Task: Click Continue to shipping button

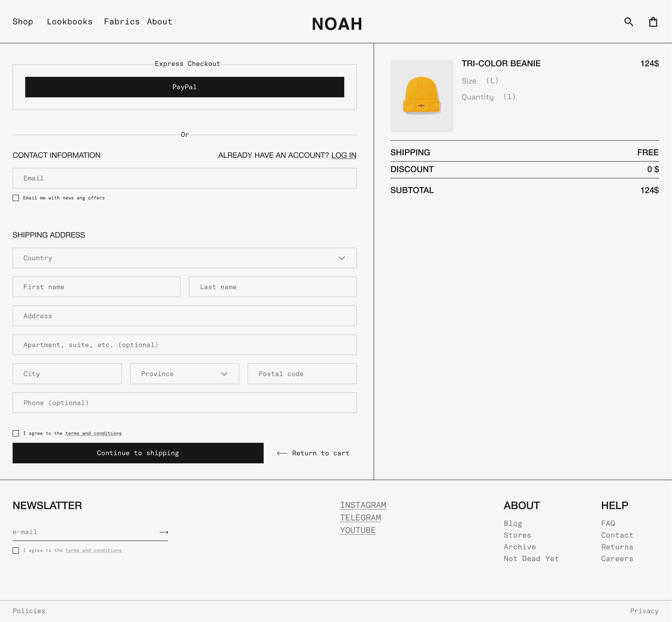Action: (x=138, y=453)
